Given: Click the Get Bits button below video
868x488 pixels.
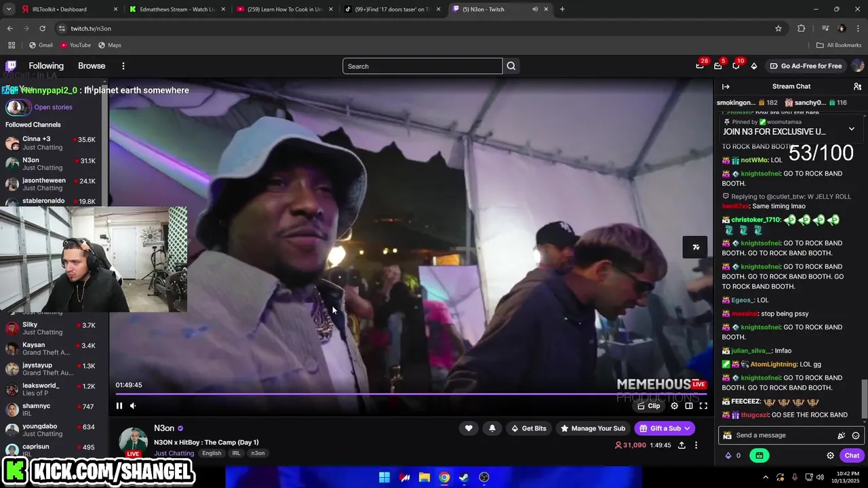Looking at the screenshot, I should [x=529, y=428].
